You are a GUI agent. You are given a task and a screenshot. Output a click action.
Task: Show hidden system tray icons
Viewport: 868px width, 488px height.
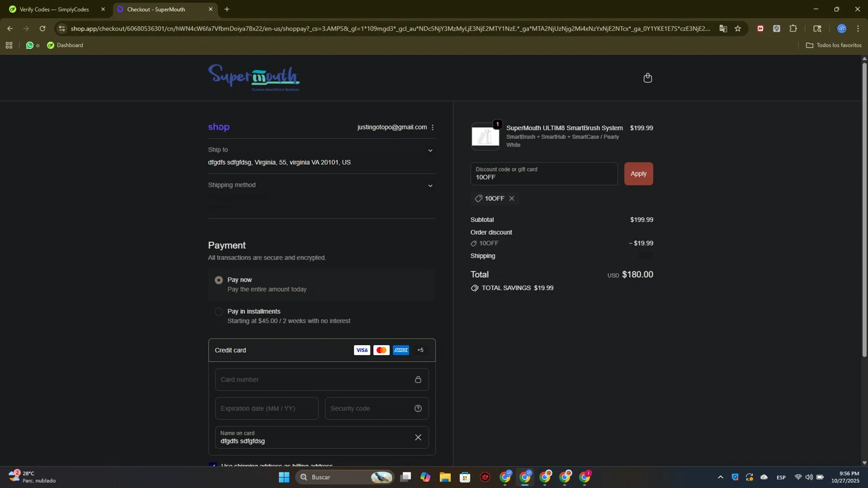(720, 477)
